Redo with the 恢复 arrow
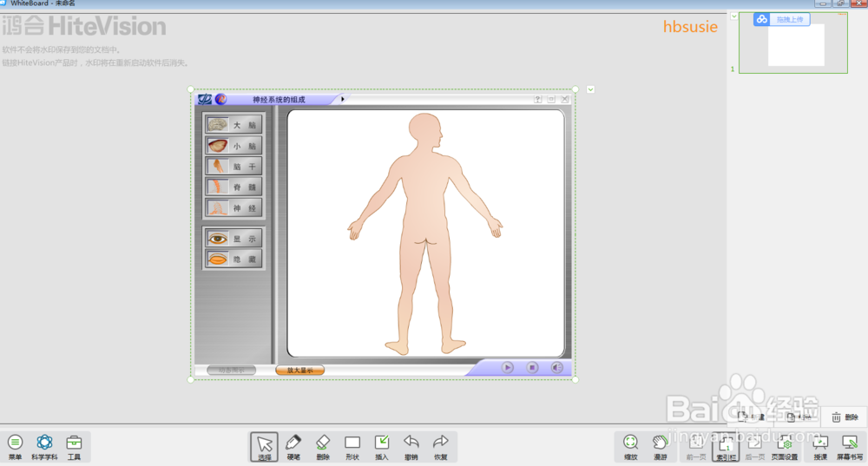 point(441,447)
